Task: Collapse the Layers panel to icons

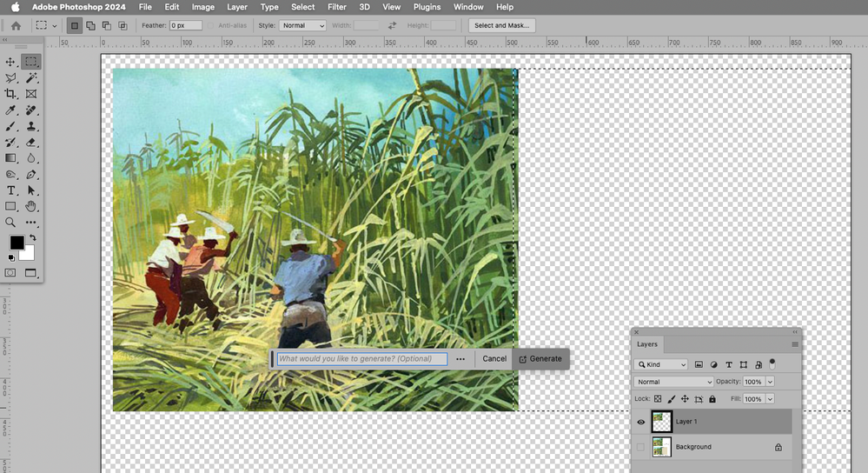Action: click(795, 332)
